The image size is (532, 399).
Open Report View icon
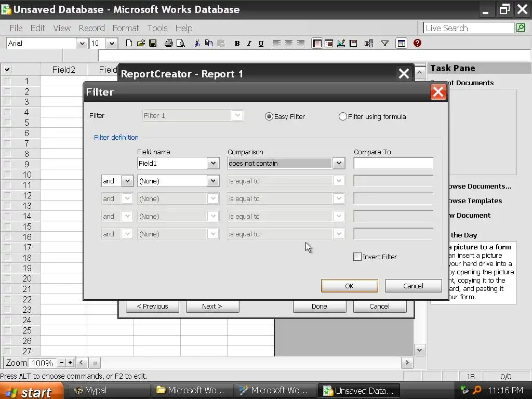pyautogui.click(x=353, y=44)
